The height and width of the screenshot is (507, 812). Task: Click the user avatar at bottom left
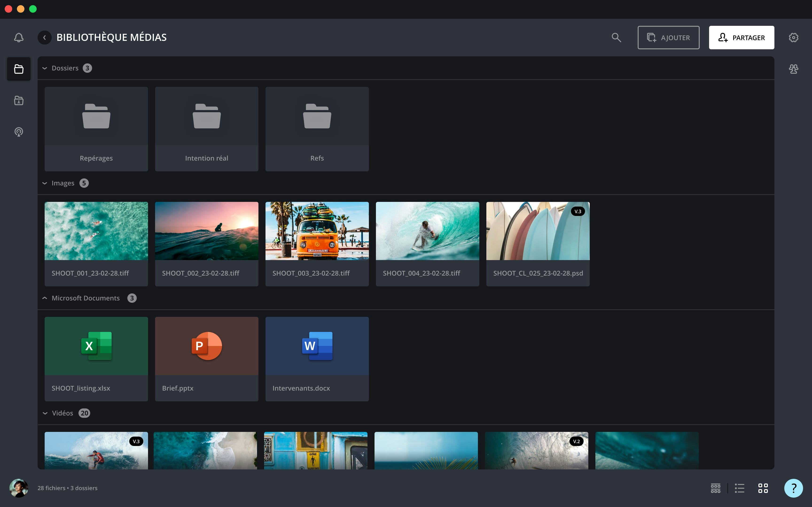[x=19, y=488]
